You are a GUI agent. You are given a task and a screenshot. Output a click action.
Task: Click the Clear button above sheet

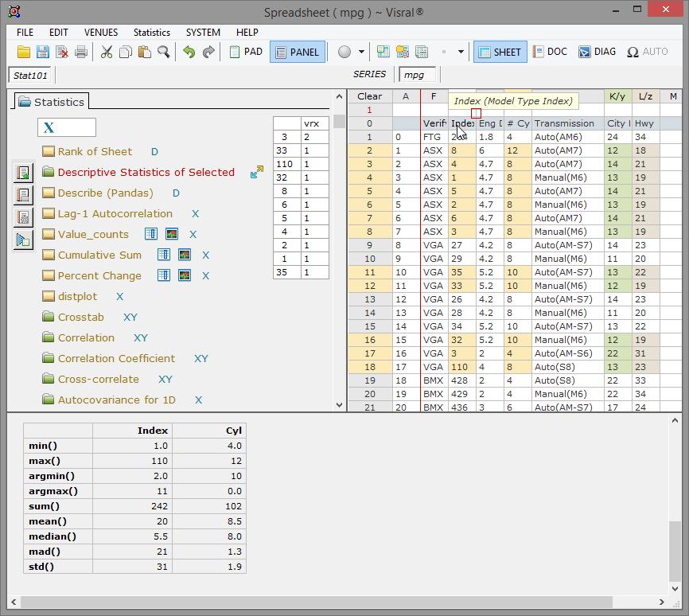point(369,96)
